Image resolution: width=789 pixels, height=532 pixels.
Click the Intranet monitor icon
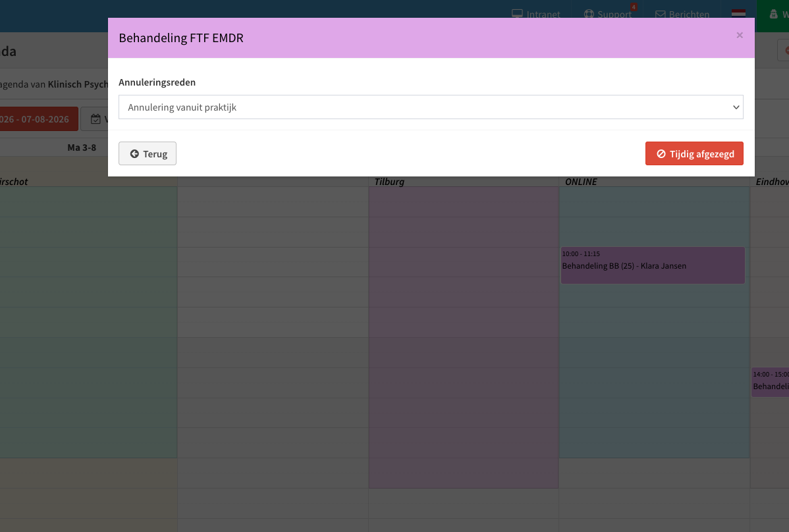[x=517, y=14]
